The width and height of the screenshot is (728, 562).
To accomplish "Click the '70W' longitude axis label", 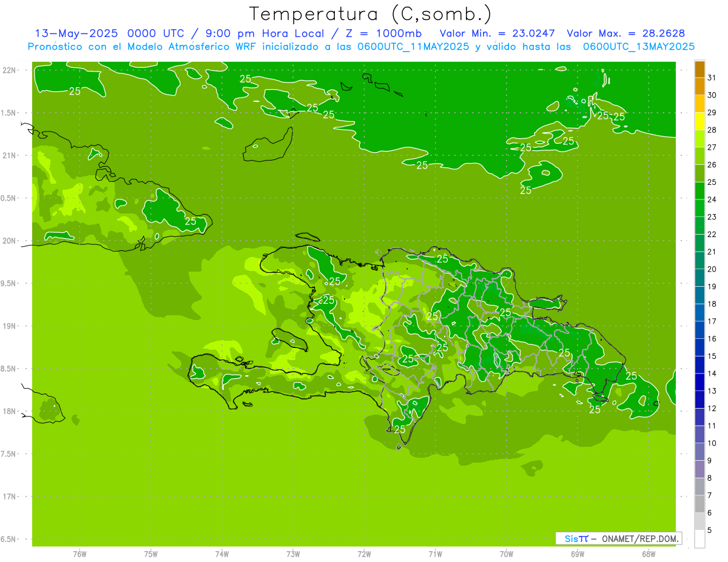I will pos(507,554).
